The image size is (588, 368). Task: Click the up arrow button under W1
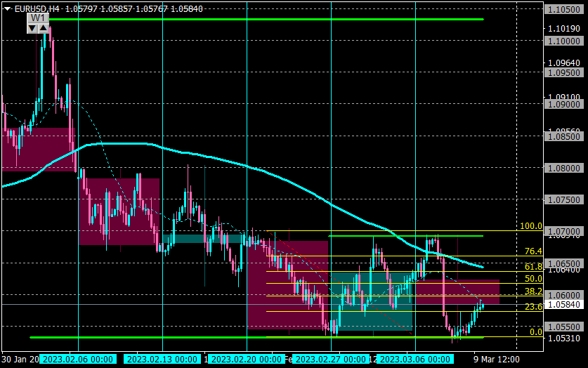[44, 28]
